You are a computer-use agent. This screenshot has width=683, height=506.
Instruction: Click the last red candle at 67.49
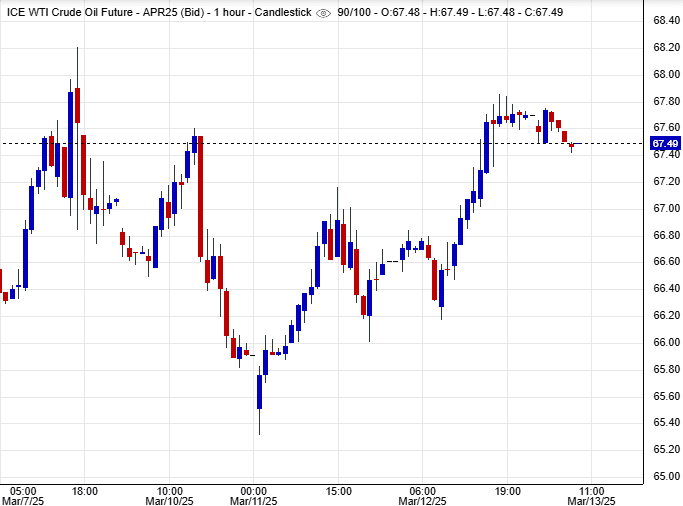(x=572, y=146)
